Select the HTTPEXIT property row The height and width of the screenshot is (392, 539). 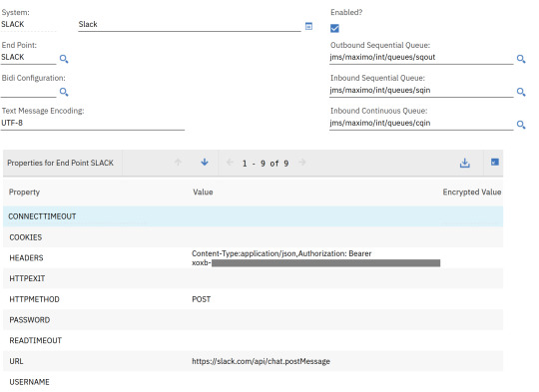point(253,278)
